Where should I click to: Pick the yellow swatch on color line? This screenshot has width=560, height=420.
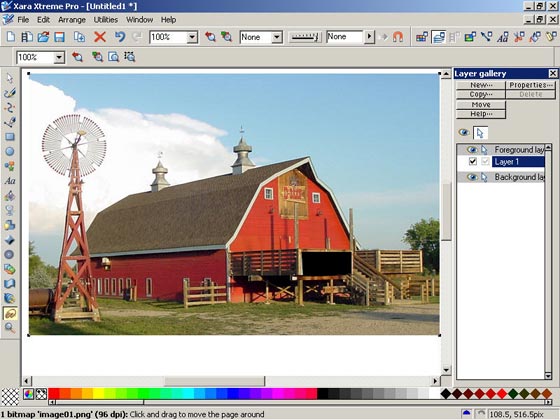tap(98, 394)
